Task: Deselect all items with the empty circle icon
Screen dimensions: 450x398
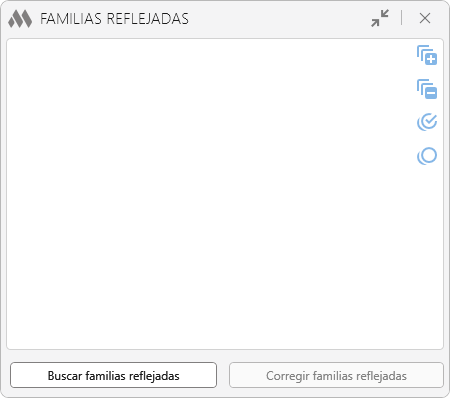Action: [427, 156]
